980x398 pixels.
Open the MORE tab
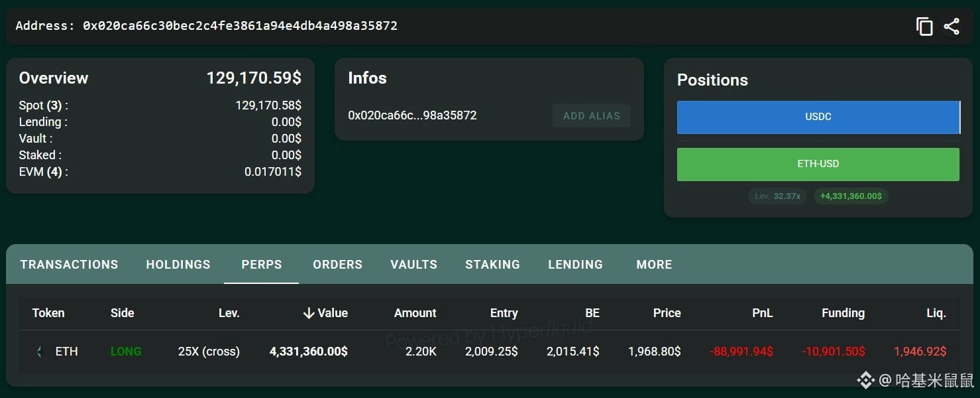pyautogui.click(x=654, y=265)
